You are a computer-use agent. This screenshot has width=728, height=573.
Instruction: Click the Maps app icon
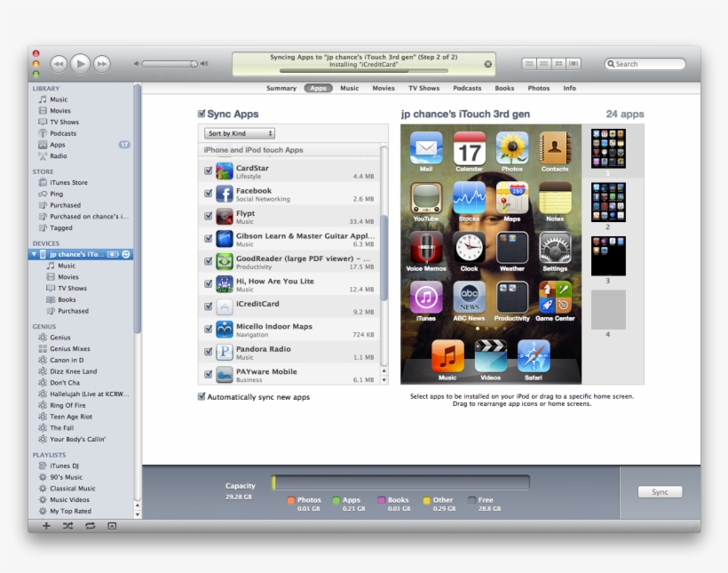[512, 198]
